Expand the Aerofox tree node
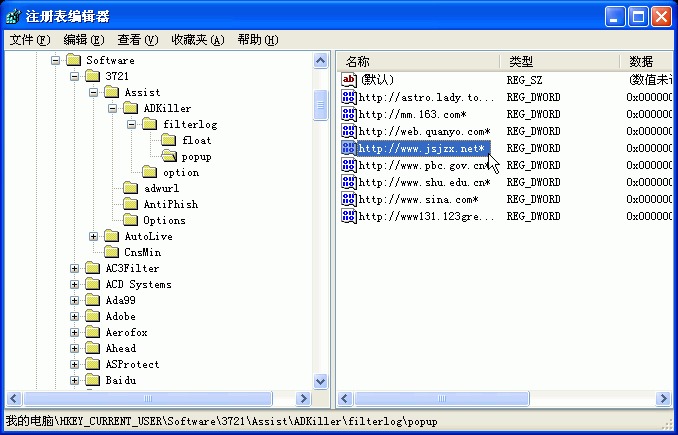Image resolution: width=678 pixels, height=435 pixels. click(74, 332)
